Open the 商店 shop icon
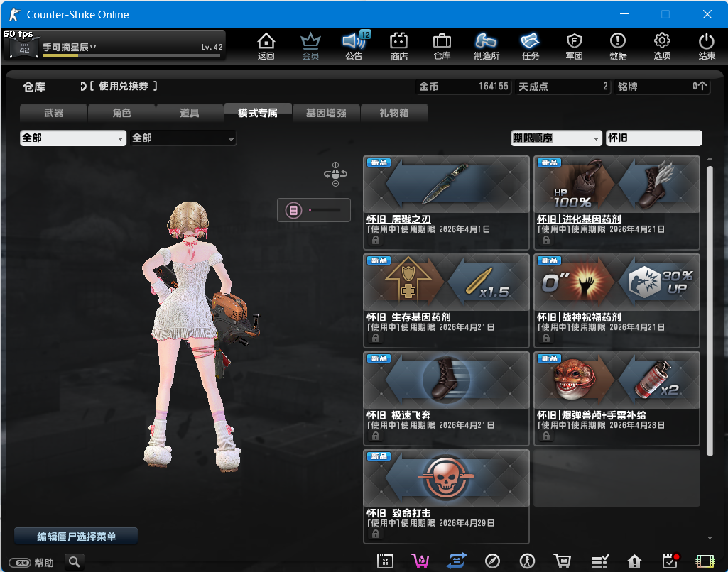Screen dimensions: 728x572 pyautogui.click(x=399, y=46)
